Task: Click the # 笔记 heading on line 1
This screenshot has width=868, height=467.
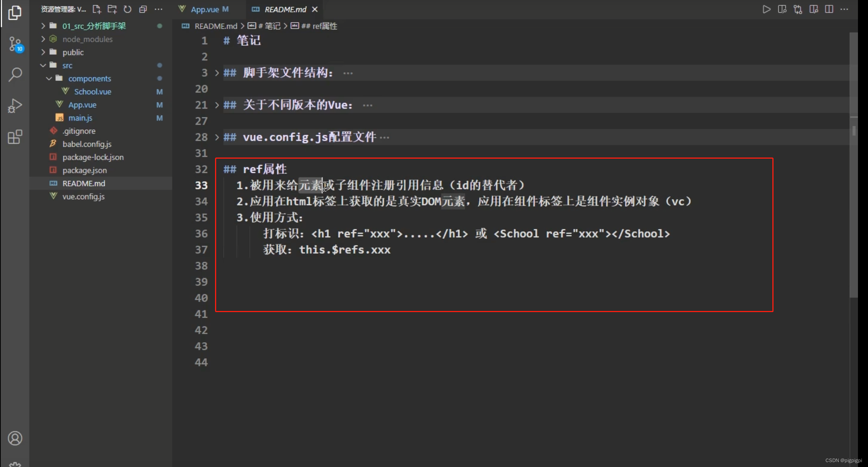Action: (242, 41)
